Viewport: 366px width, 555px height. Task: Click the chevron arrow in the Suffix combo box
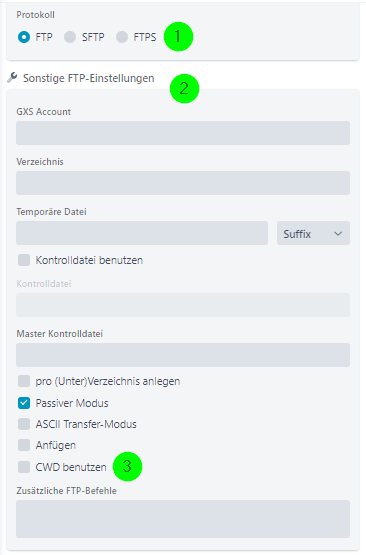(x=338, y=234)
